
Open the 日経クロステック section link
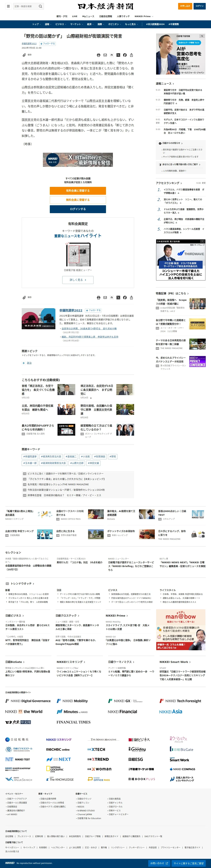[x=67, y=615]
